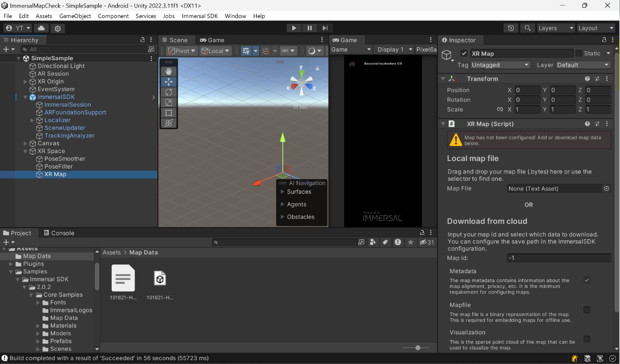Open the Component menu
The image size is (620, 364).
(x=113, y=16)
